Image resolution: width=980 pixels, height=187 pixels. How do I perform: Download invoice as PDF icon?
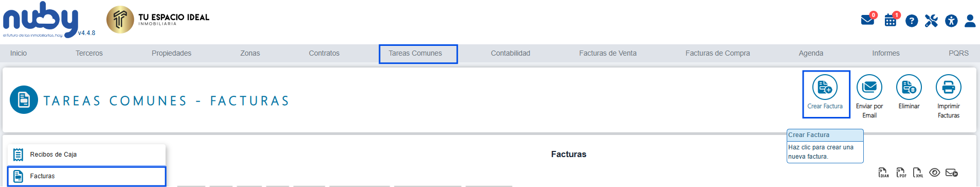[901, 173]
